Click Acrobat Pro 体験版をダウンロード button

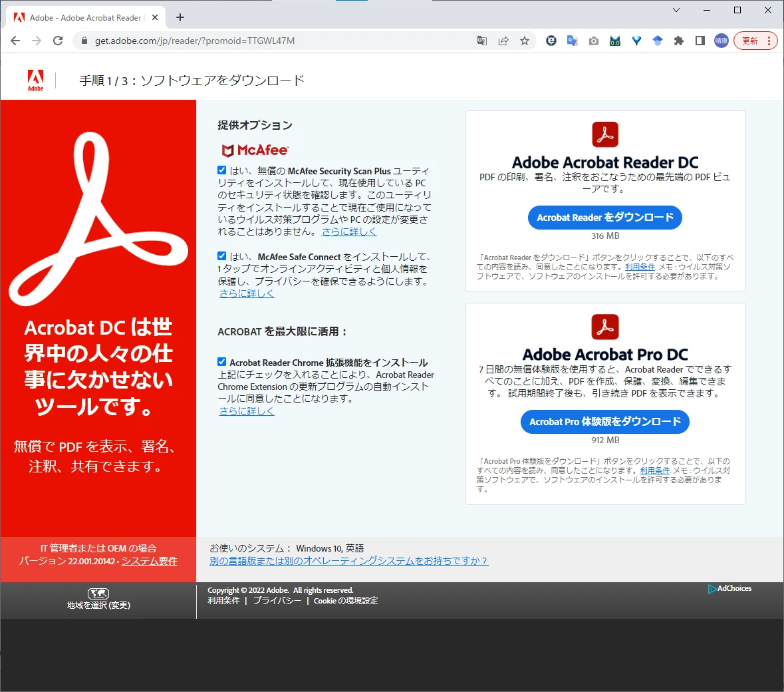[605, 421]
